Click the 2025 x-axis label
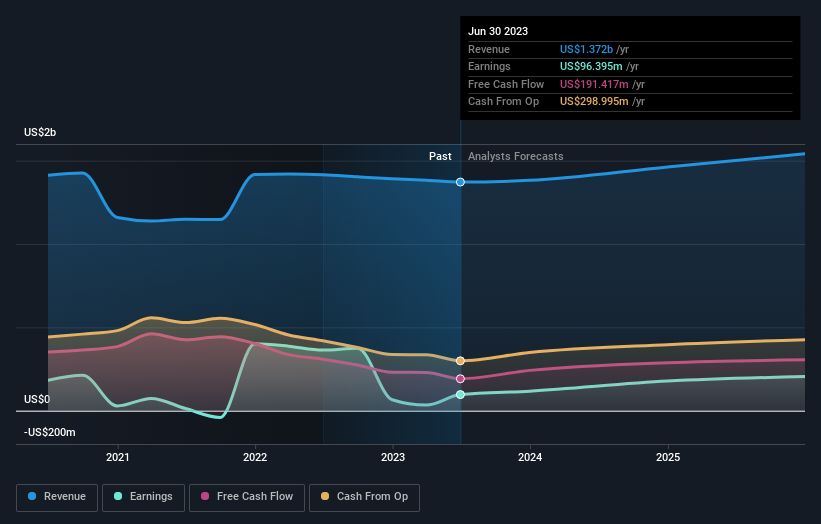 (668, 457)
